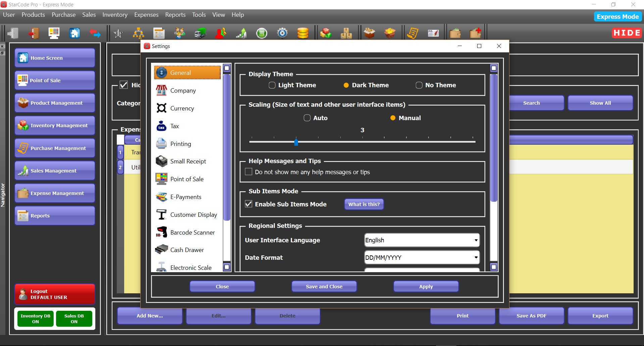Click the database toolbar icon

pyautogui.click(x=303, y=33)
